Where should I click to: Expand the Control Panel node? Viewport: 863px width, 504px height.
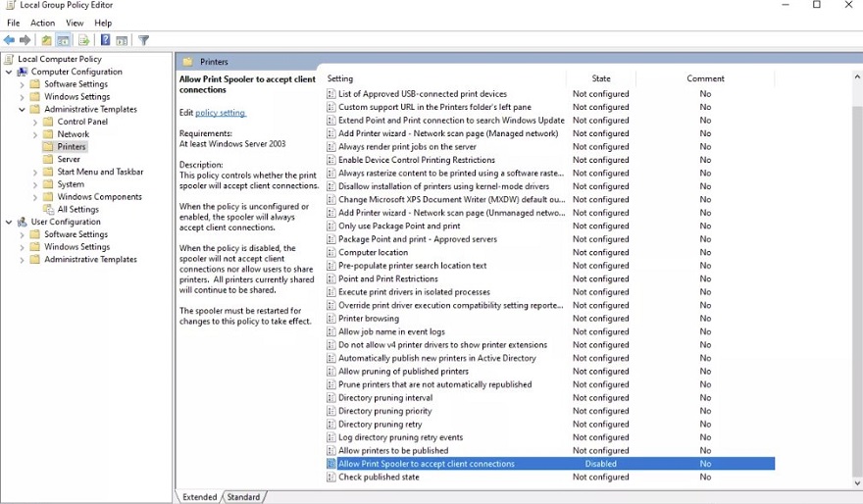tap(35, 122)
